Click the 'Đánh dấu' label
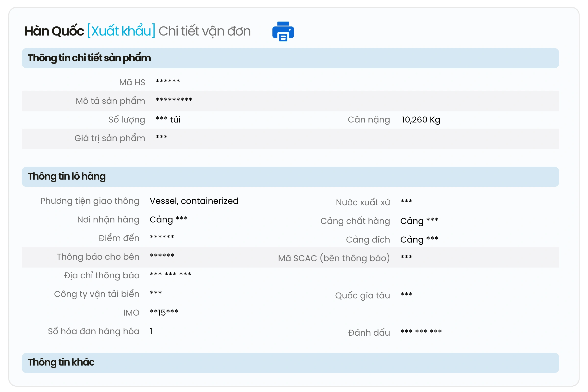This screenshot has width=588, height=392. pos(369,333)
